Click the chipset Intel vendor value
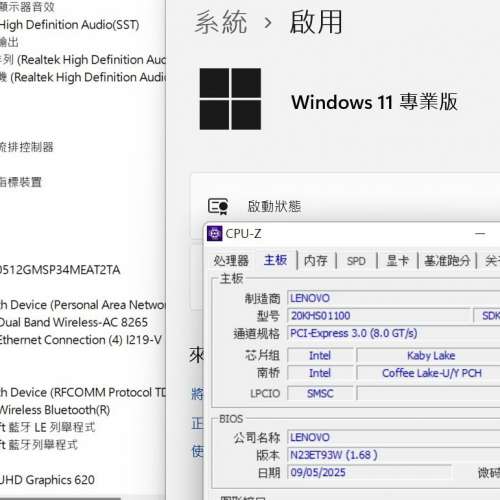Image resolution: width=500 pixels, height=500 pixels. click(320, 355)
